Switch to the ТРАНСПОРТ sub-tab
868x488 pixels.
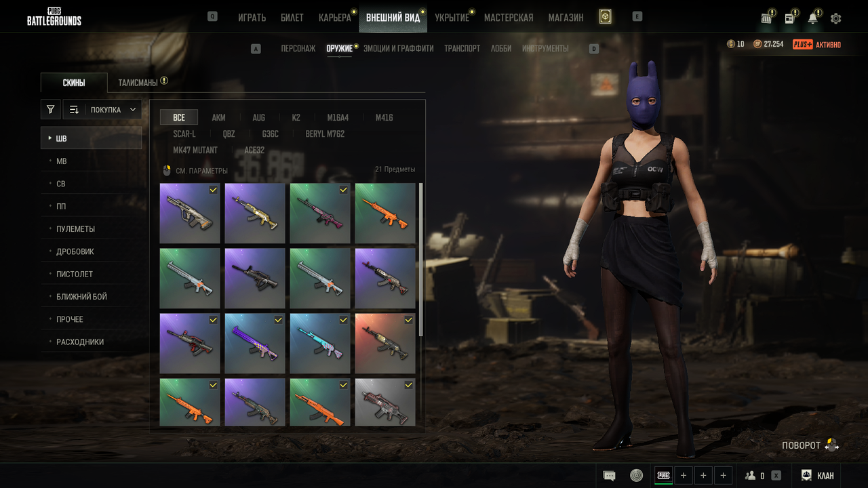point(462,49)
